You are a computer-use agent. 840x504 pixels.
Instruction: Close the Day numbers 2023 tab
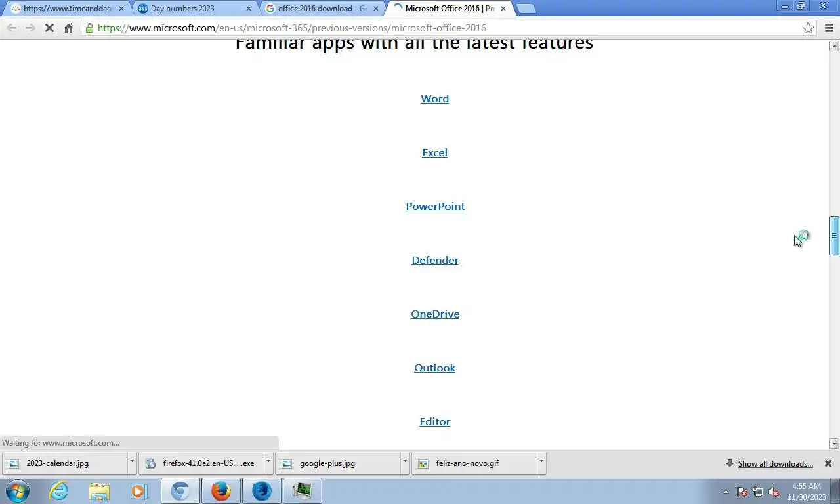point(249,9)
